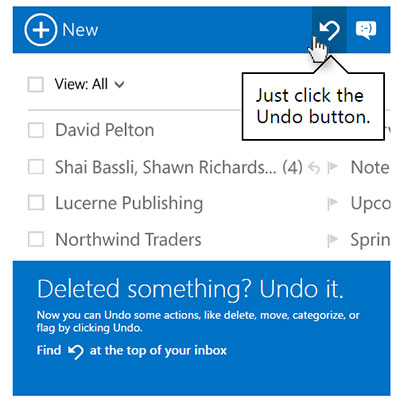Check the David Pelton message checkbox
Image resolution: width=400 pixels, height=399 pixels.
pos(35,130)
